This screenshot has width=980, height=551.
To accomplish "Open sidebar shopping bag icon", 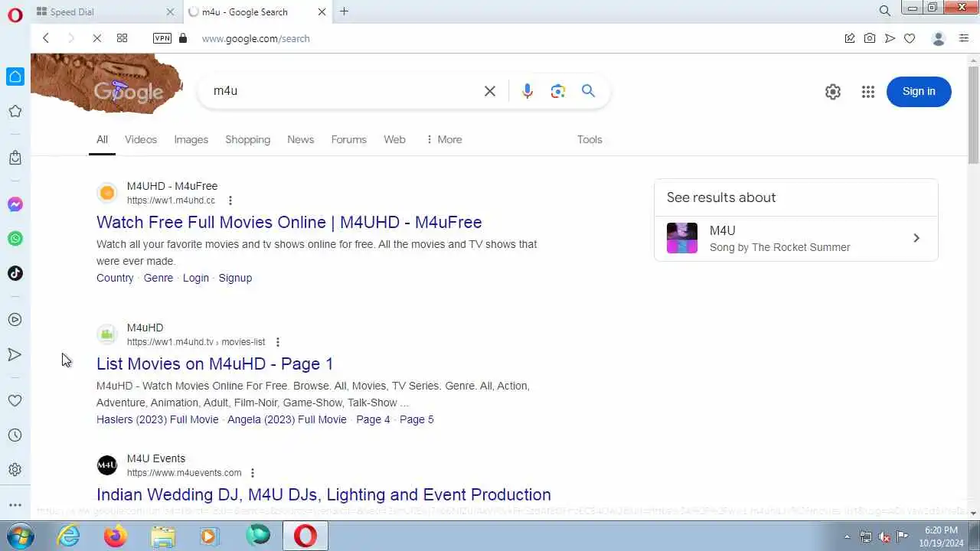I will point(15,158).
